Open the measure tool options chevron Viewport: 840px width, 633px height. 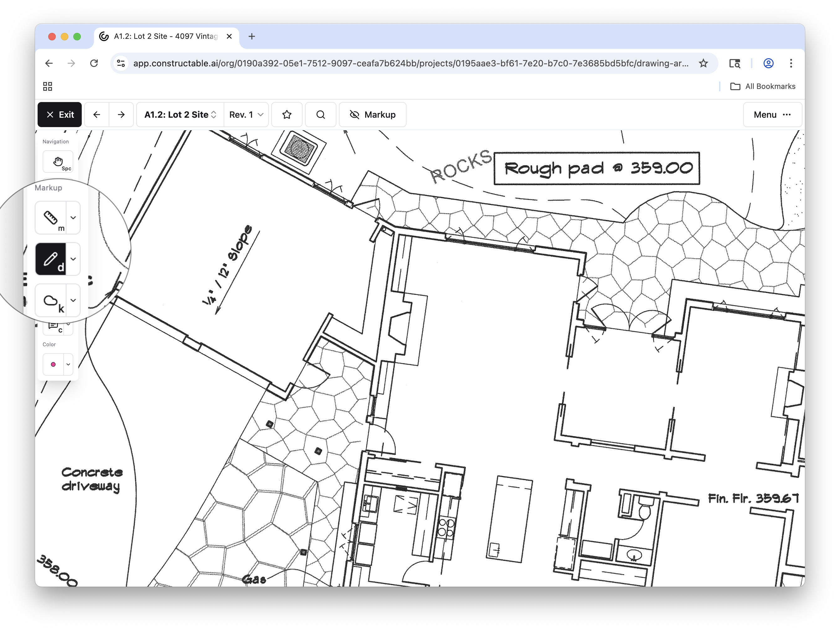point(73,218)
